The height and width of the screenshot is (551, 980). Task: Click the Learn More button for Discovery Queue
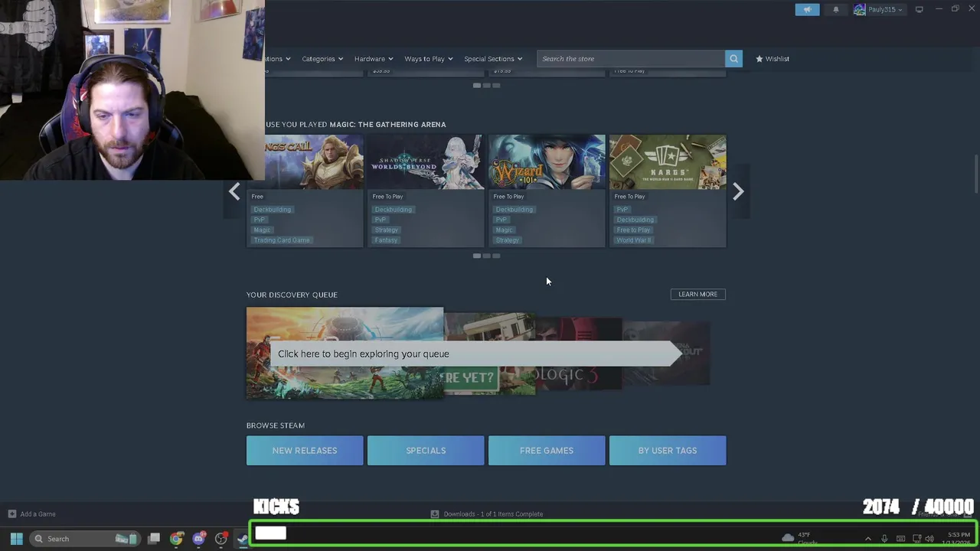coord(697,294)
